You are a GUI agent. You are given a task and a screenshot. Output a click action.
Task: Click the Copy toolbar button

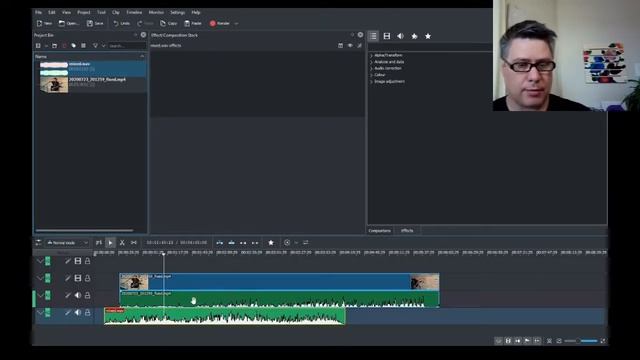(x=169, y=23)
